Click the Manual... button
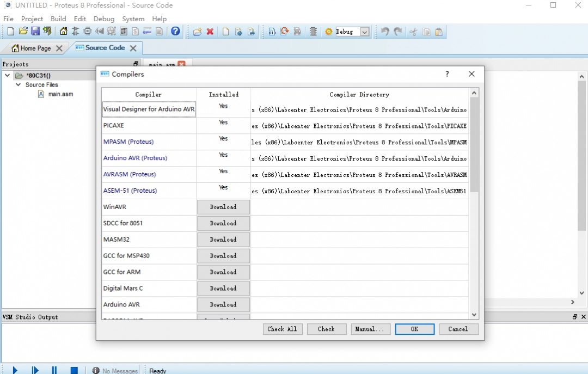 (x=369, y=329)
